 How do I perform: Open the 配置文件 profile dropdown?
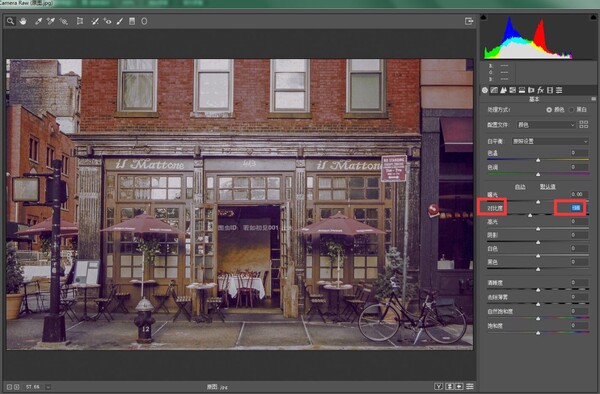coord(546,125)
